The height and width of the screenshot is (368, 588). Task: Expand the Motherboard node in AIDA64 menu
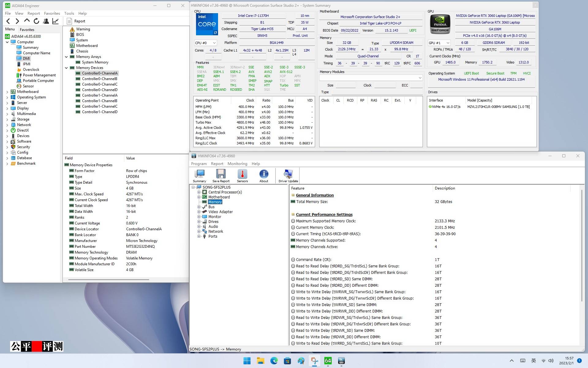[7, 92]
